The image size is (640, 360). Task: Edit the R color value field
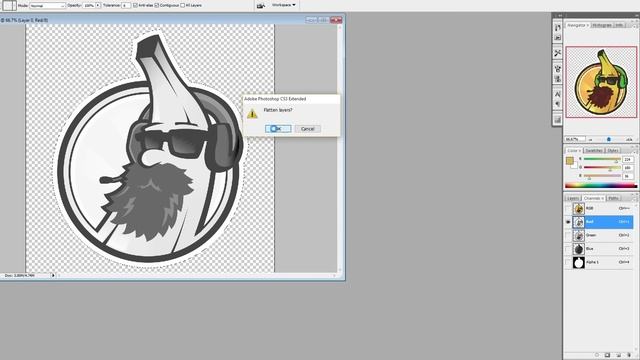coord(628,159)
